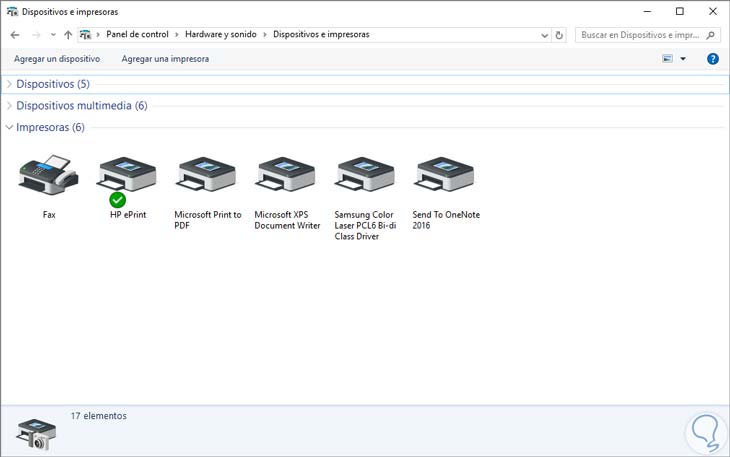This screenshot has width=730, height=457.
Task: Open the view options dropdown arrow
Action: (683, 59)
